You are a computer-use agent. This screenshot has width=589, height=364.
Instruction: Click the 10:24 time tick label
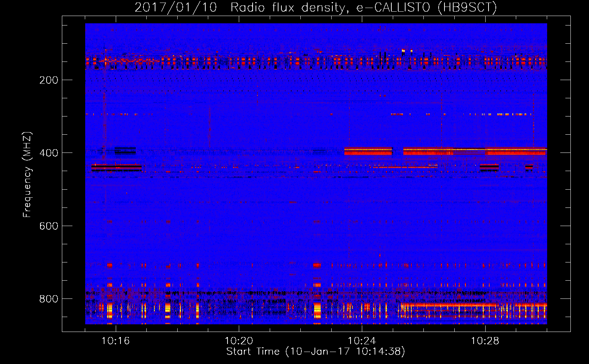click(362, 341)
